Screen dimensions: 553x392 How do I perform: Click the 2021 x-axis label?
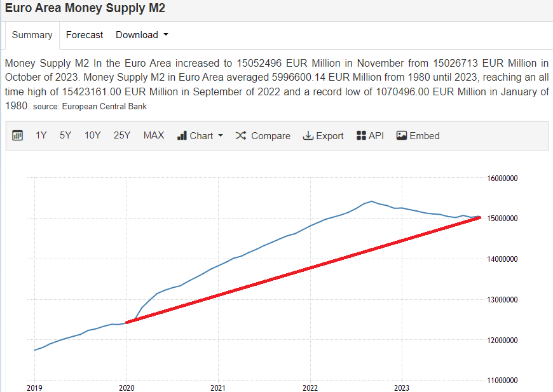218,388
